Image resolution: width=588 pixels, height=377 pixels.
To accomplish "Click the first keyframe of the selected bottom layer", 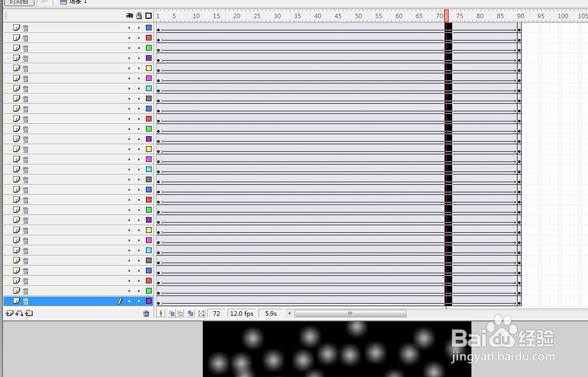I will point(158,303).
